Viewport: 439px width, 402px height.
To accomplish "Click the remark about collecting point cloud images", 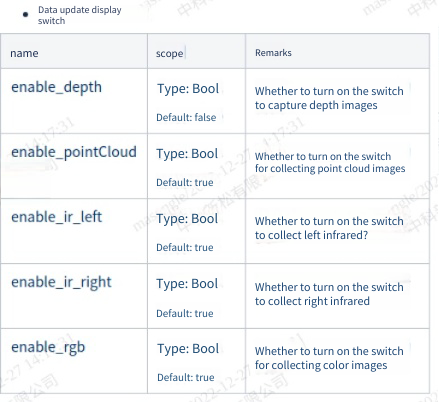I will click(x=330, y=163).
